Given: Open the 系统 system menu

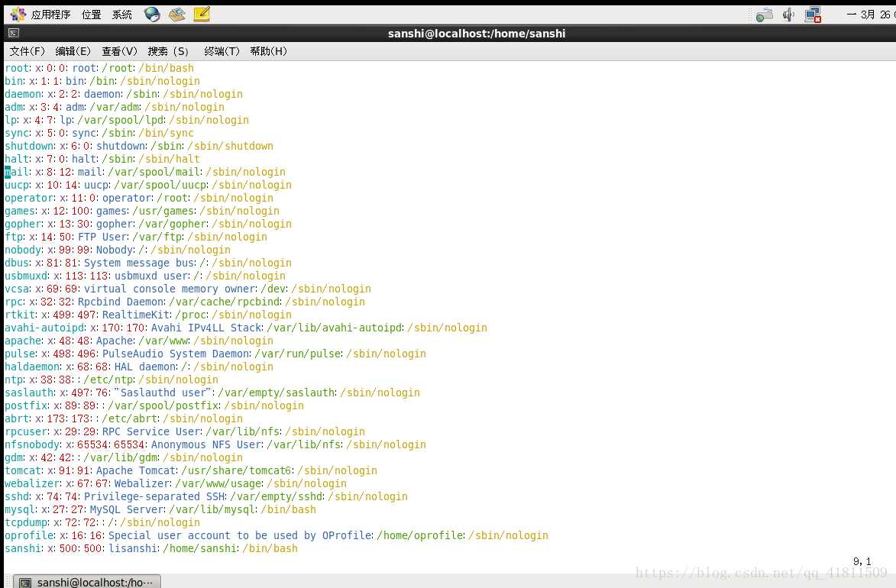Looking at the screenshot, I should click(121, 15).
